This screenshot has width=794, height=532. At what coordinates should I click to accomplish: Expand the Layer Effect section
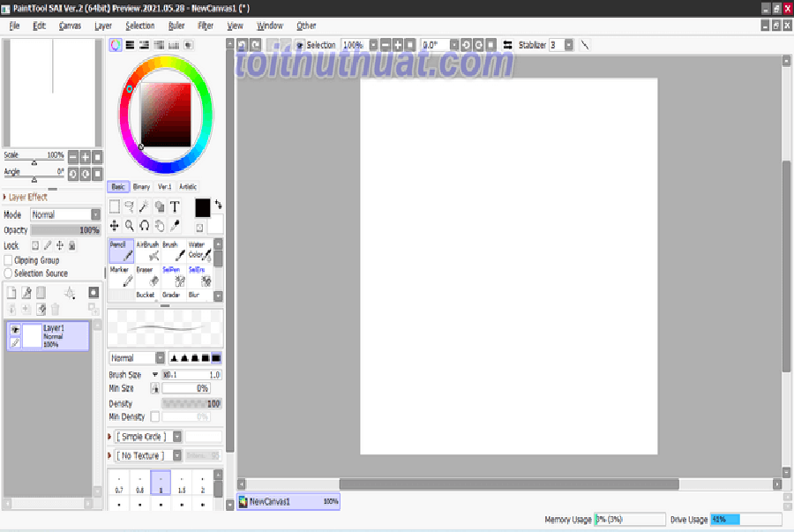coord(26,197)
